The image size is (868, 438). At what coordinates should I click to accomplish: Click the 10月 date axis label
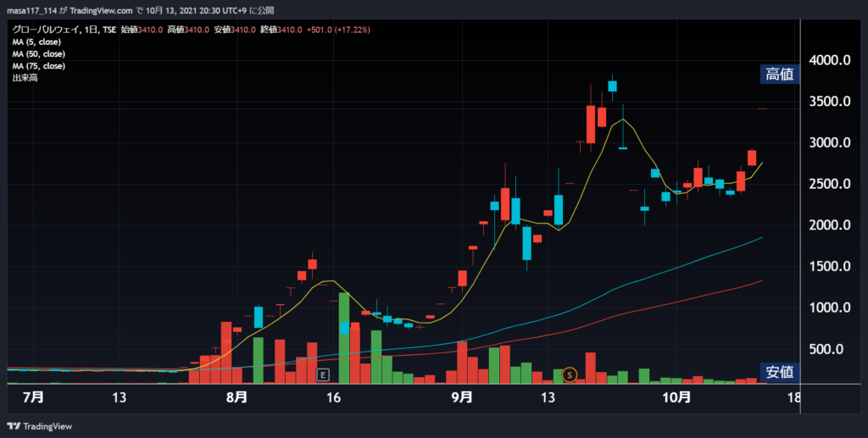point(676,397)
